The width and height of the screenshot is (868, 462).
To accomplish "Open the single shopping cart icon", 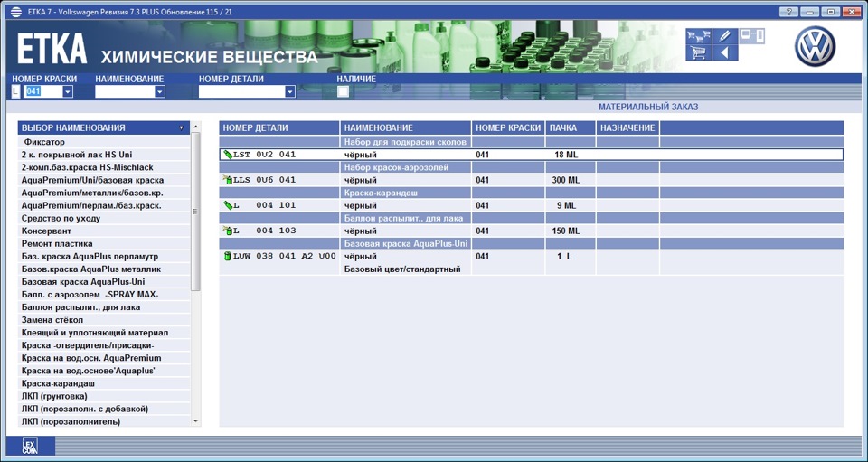I will point(698,53).
